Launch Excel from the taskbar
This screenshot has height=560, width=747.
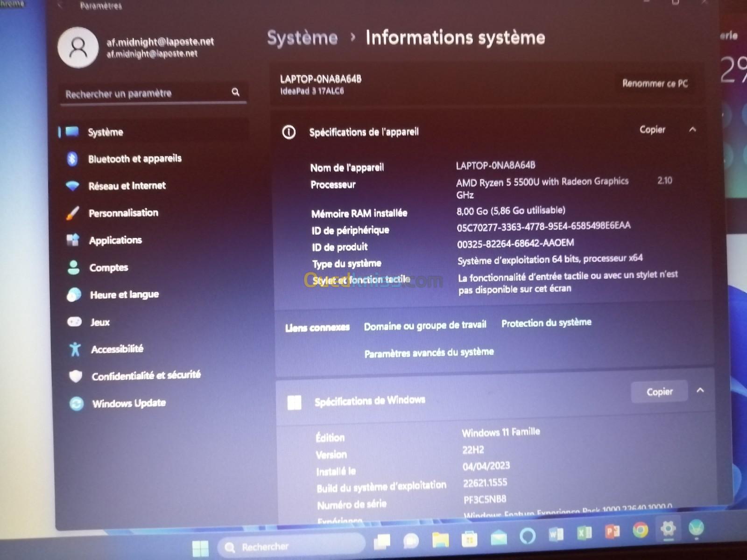tap(584, 533)
